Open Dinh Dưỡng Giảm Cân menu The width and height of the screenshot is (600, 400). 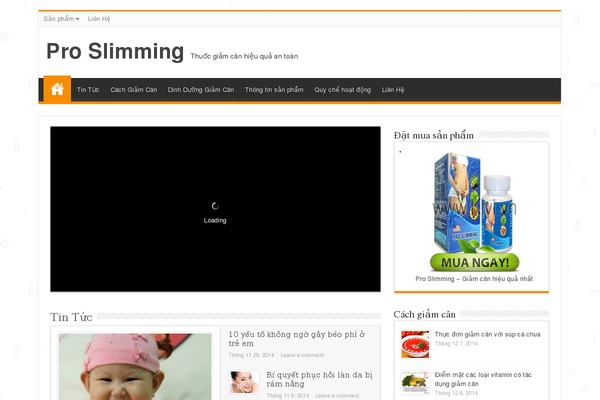tap(201, 90)
